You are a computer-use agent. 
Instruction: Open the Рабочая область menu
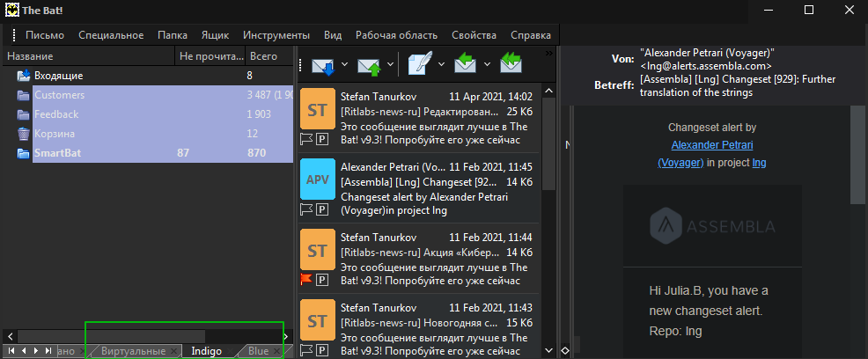coord(396,35)
